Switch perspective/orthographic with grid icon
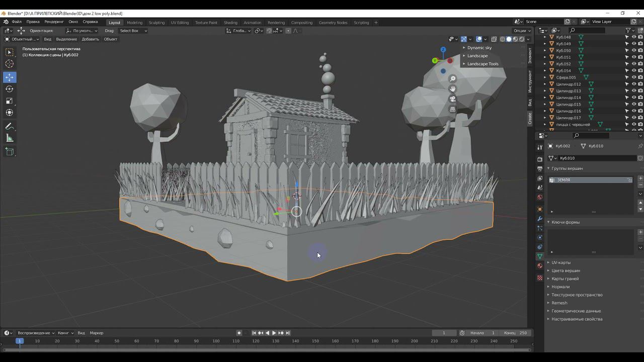Screen dimensions: 644x362 tap(453, 109)
